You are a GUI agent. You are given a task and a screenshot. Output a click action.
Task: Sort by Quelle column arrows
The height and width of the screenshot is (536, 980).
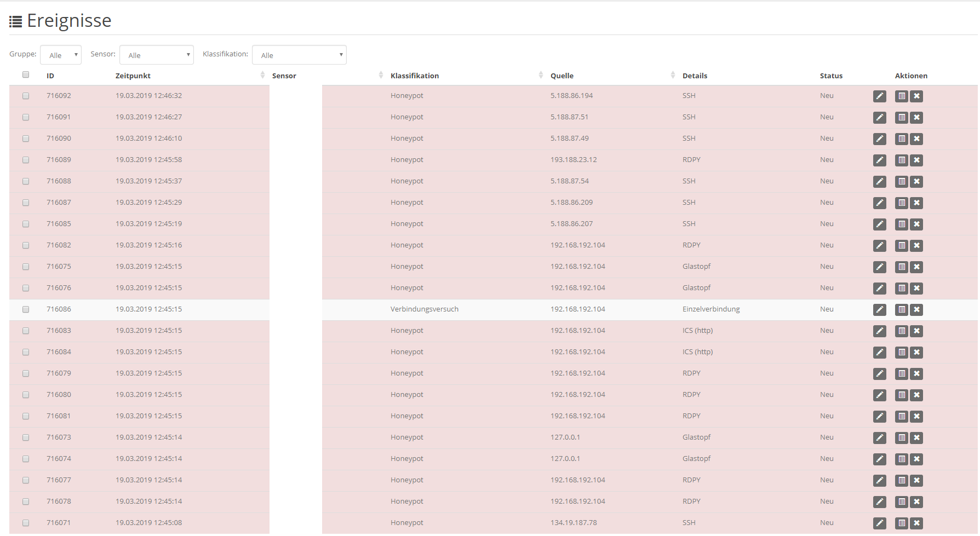pyautogui.click(x=673, y=75)
